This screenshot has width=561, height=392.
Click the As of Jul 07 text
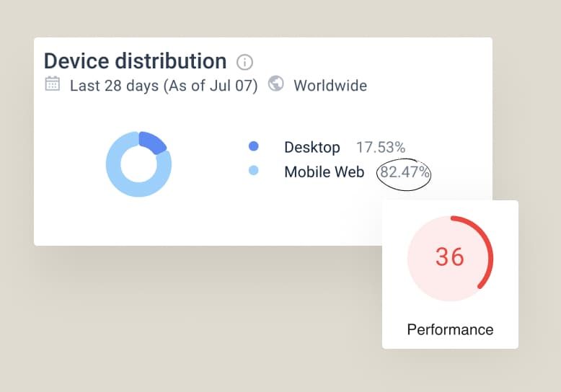click(211, 86)
